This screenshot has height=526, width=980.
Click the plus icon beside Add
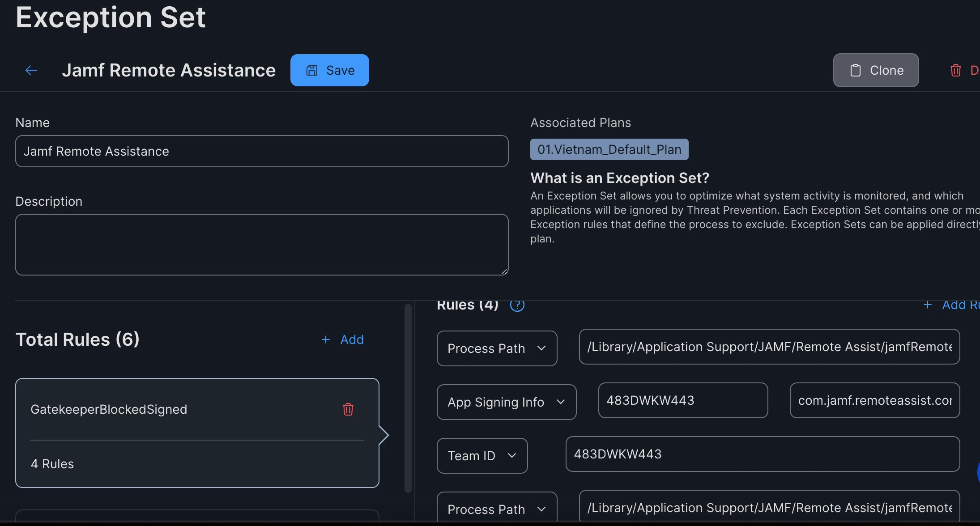326,339
